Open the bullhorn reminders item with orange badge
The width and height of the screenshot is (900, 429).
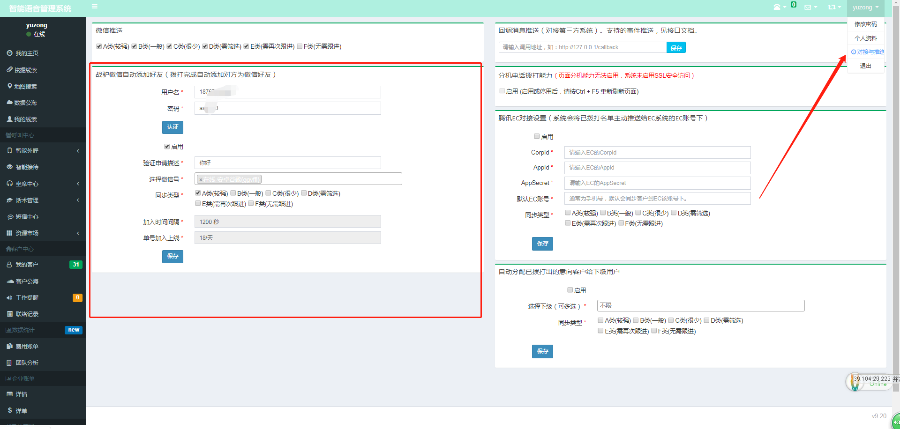[x=43, y=297]
